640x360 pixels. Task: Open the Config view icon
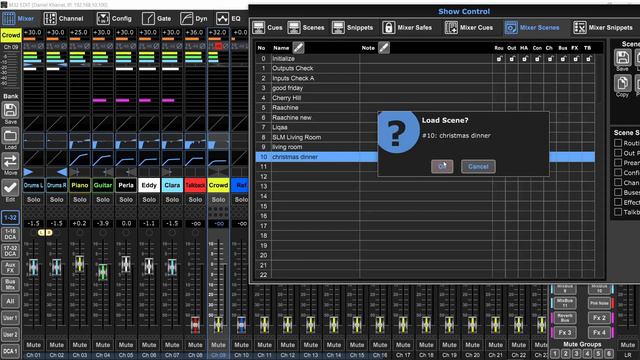point(103,18)
